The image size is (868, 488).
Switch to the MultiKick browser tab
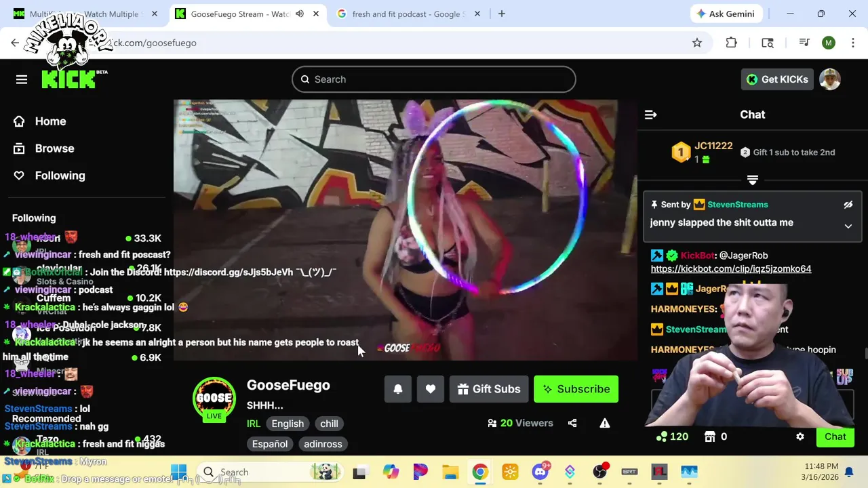pos(85,14)
